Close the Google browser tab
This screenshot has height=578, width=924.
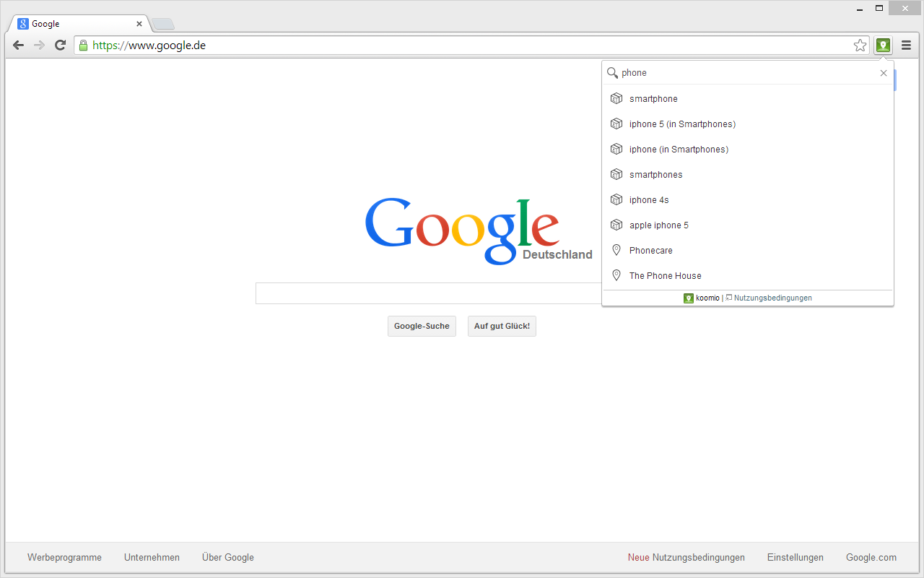[x=139, y=24]
